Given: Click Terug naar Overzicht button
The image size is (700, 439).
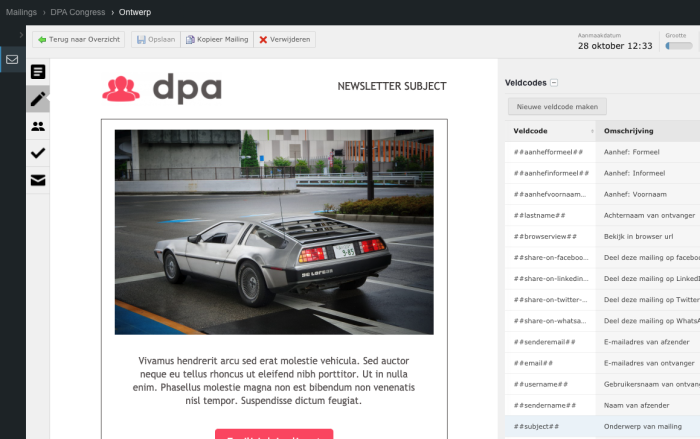Looking at the screenshot, I should pos(79,39).
